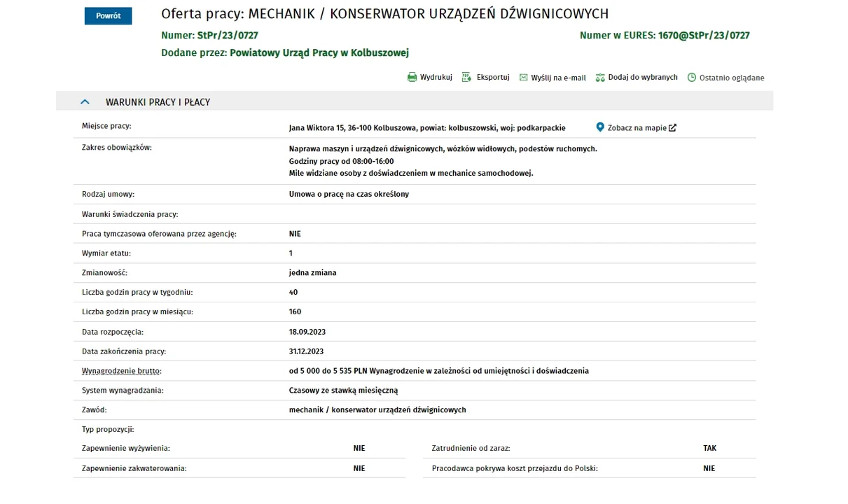Click the Zmianowość label
This screenshot has height=504, width=848.
(104, 272)
